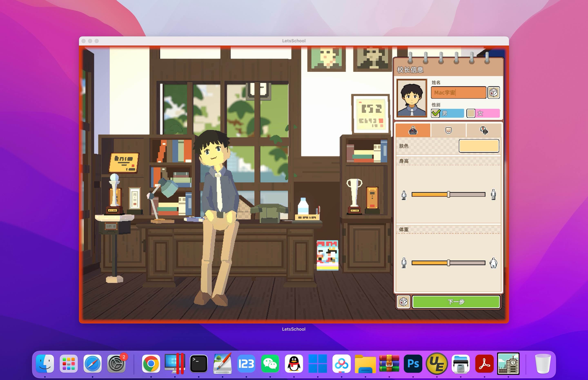Screen dimensions: 588x380
Task: Open the printer folder app in Dock
Action: (461, 363)
